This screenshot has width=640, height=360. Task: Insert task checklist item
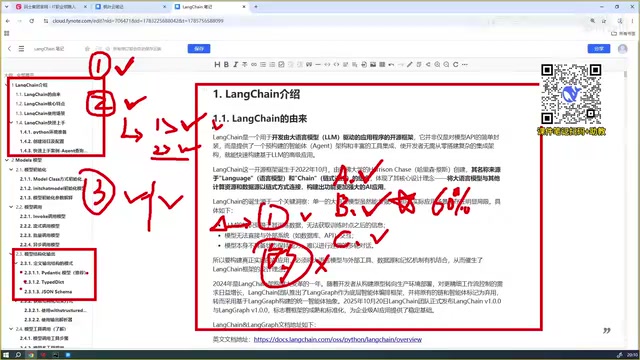coord(281,64)
